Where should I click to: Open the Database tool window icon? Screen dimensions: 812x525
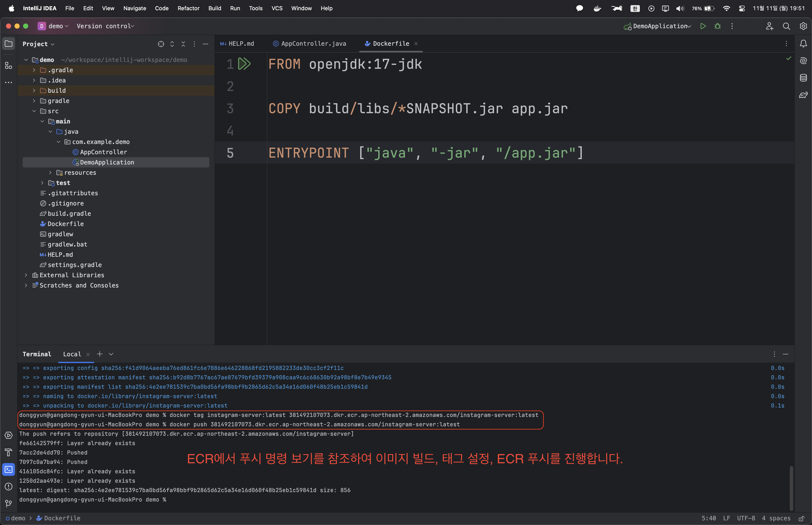[x=803, y=78]
